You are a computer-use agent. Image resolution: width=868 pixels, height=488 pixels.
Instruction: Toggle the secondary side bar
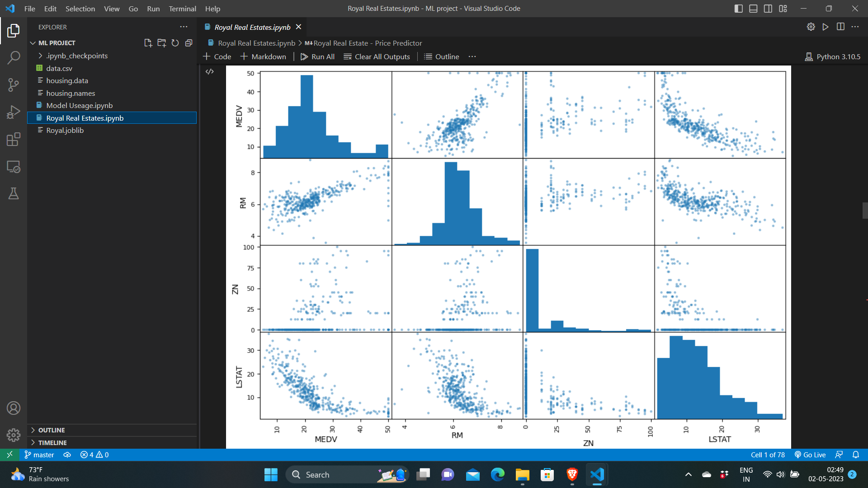(x=768, y=8)
